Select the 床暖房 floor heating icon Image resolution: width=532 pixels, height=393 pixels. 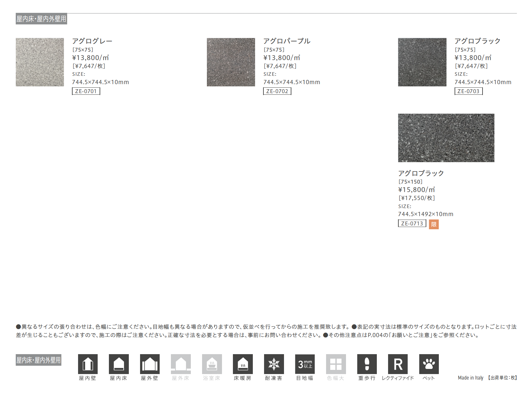click(x=243, y=364)
